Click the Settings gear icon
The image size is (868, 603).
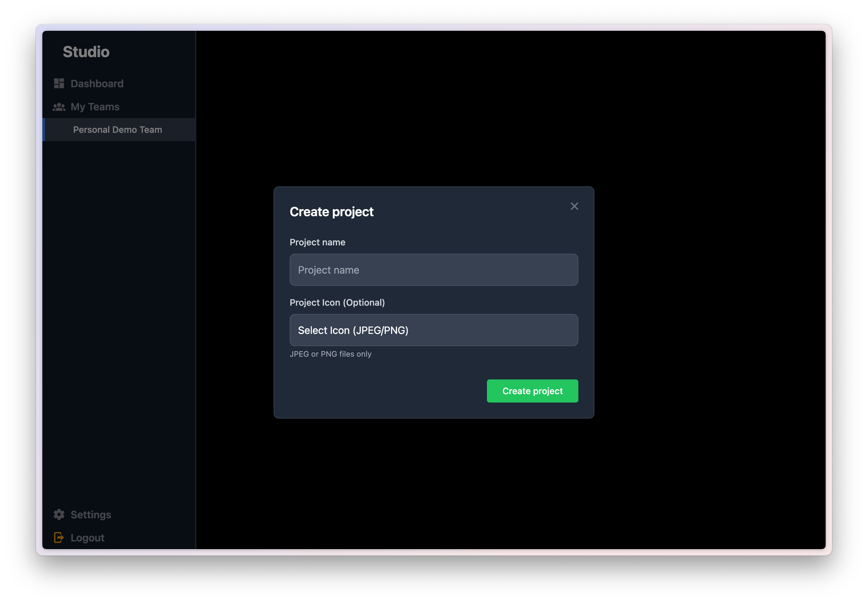point(59,514)
